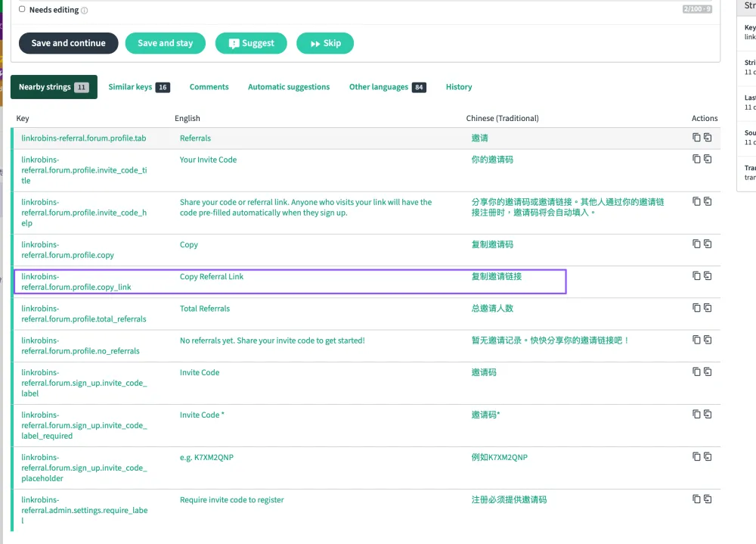Image resolution: width=756 pixels, height=544 pixels.
Task: Click the Chinese translation 总邀请人数
Action: pos(492,309)
